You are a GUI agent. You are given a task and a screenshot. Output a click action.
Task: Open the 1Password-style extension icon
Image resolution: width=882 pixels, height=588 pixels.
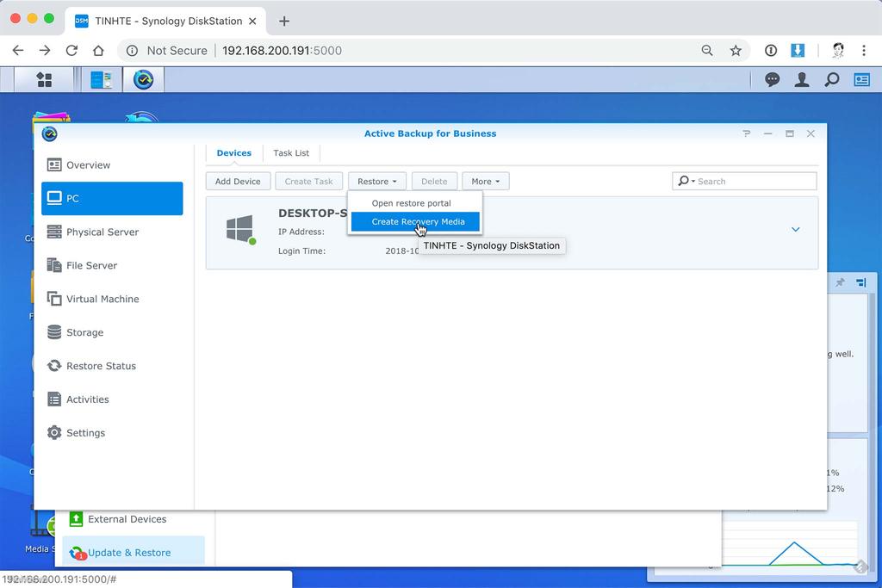pyautogui.click(x=771, y=51)
